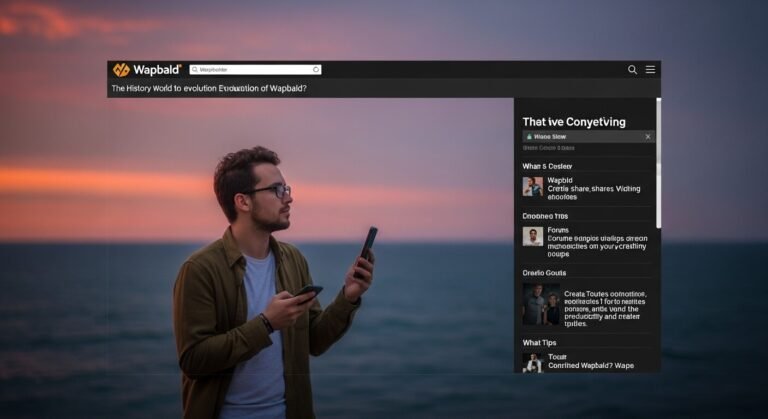Open the Tour entry thumbnail

[x=532, y=362]
